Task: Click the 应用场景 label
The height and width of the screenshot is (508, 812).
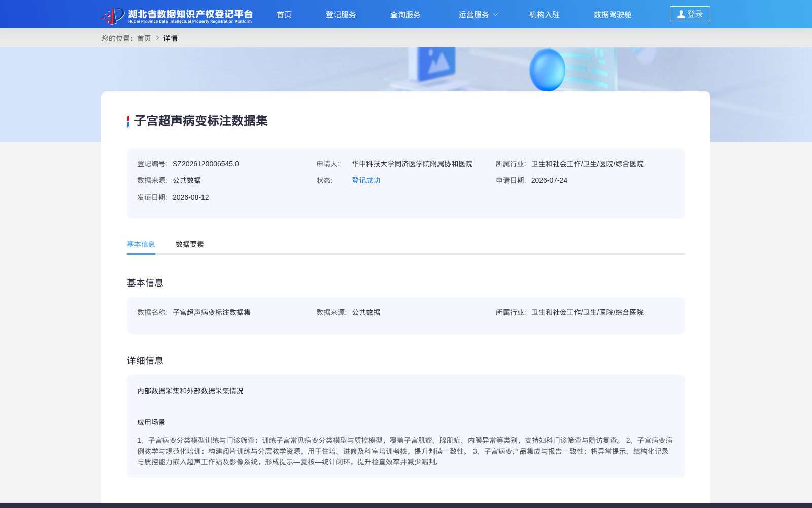Action: 151,422
